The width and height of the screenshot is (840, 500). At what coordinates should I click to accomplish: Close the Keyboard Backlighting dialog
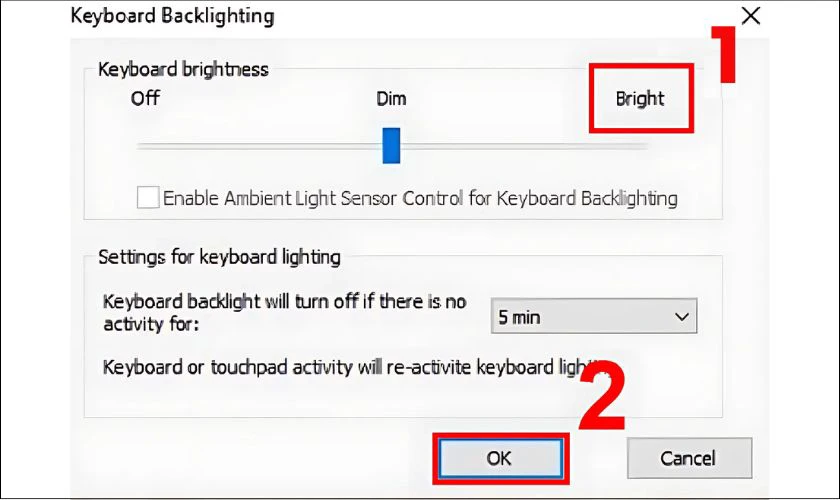750,16
